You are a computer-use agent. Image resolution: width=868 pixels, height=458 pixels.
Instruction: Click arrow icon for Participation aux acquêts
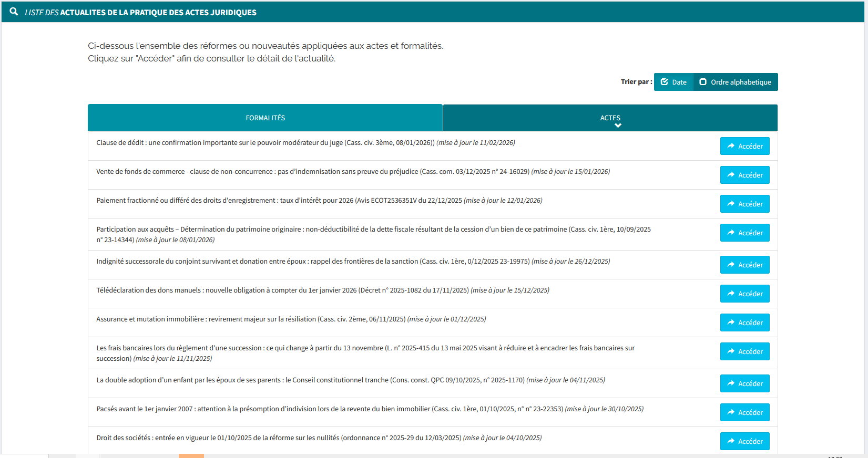[731, 233]
